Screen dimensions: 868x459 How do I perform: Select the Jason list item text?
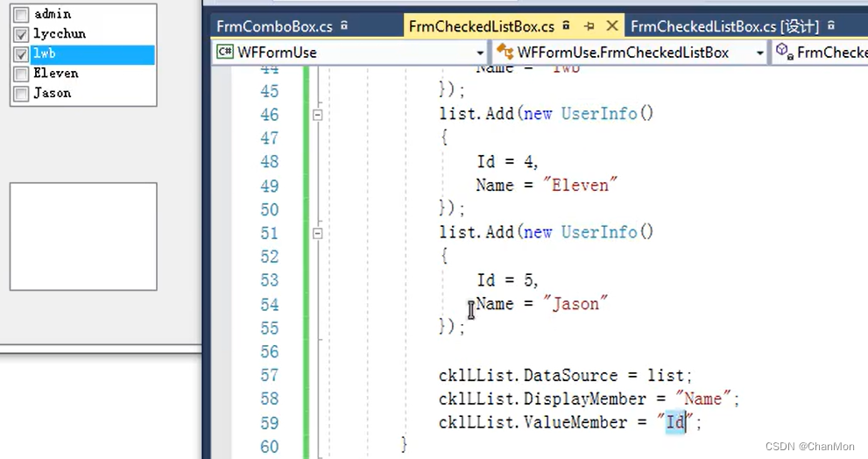click(53, 93)
